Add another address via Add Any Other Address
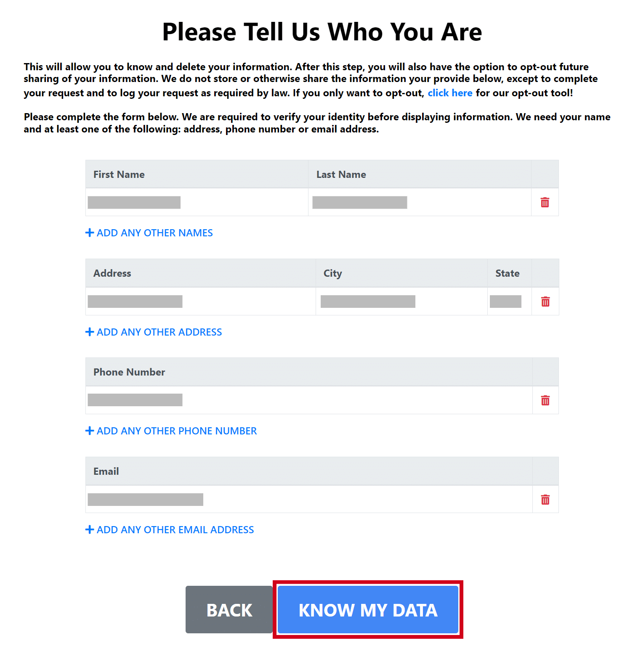The width and height of the screenshot is (630, 672). pyautogui.click(x=159, y=332)
